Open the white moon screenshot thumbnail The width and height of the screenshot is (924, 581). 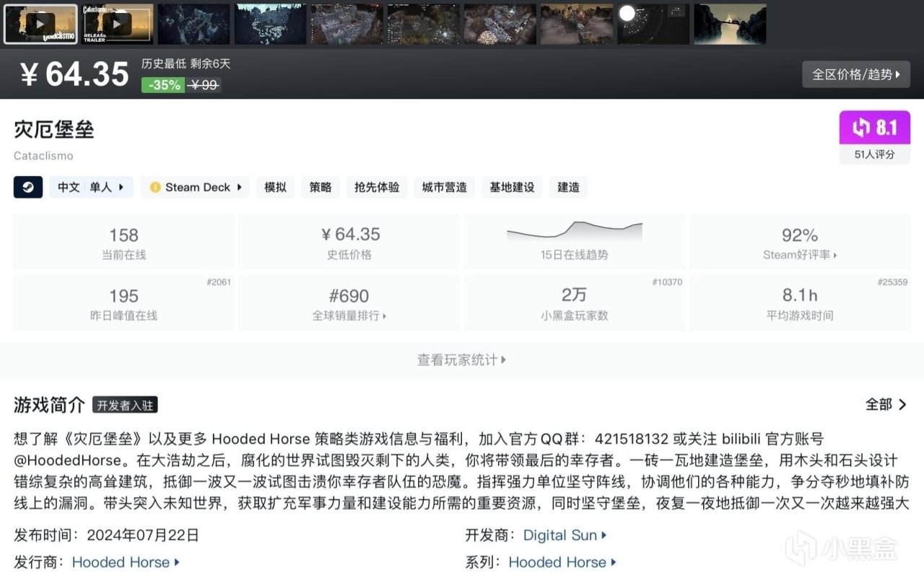coord(653,24)
